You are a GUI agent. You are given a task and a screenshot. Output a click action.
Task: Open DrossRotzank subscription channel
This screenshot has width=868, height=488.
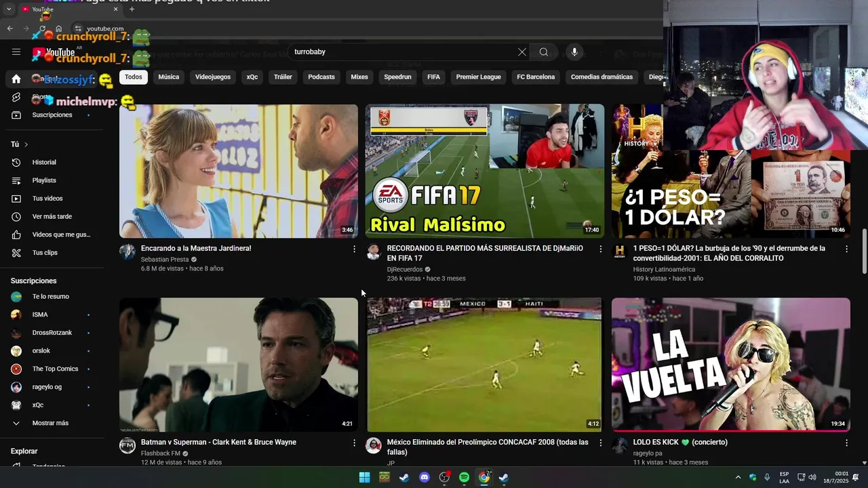(52, 333)
